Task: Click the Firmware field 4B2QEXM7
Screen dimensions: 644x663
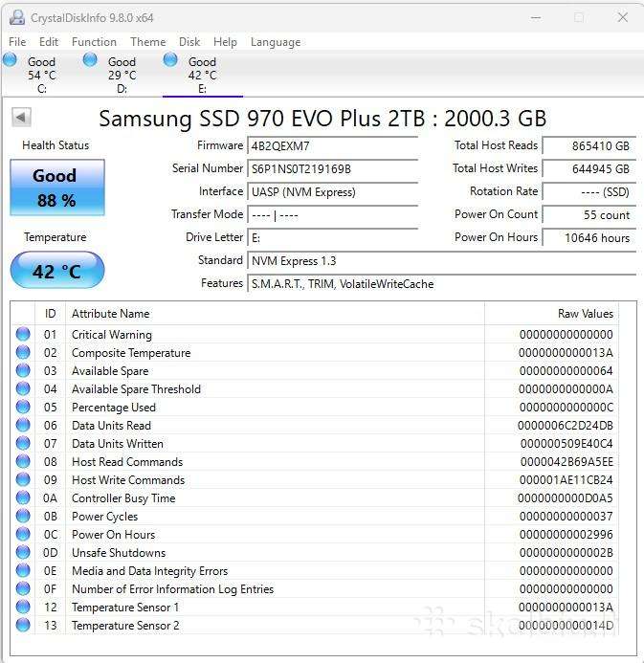Action: point(332,146)
